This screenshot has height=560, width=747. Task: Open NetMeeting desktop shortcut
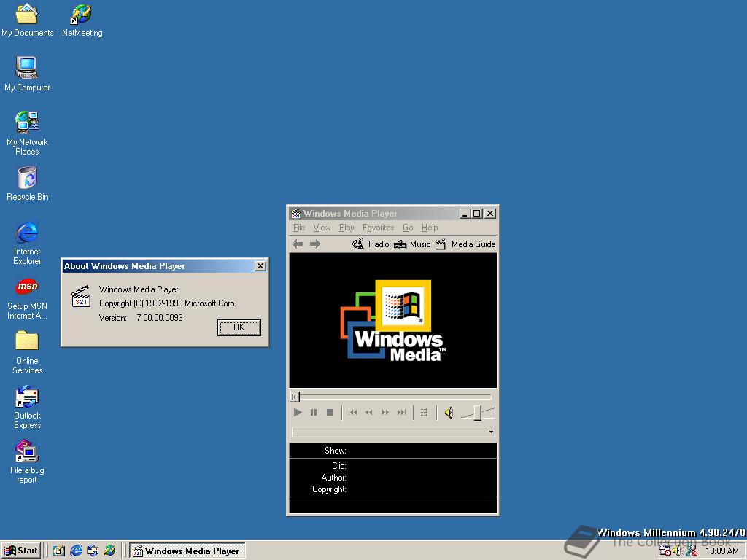pyautogui.click(x=82, y=20)
